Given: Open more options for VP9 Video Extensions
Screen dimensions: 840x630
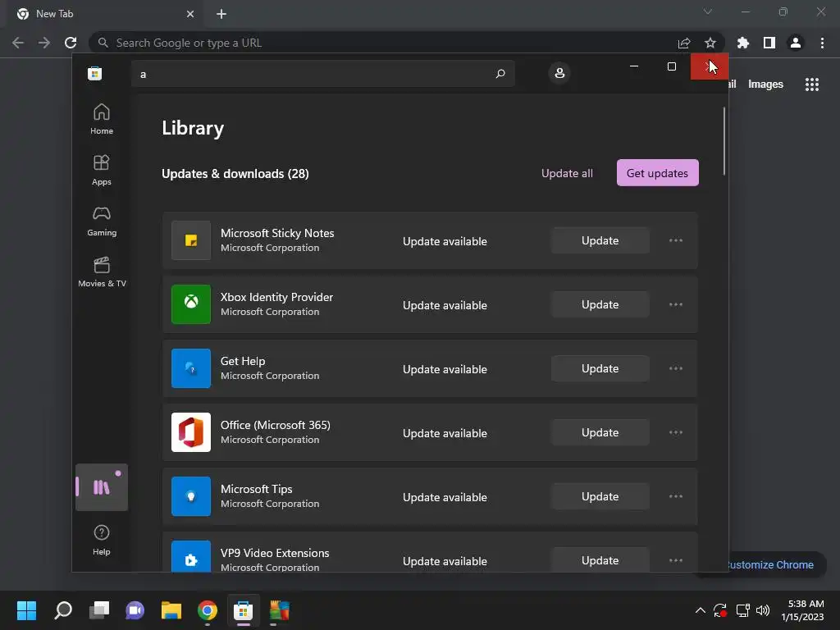Looking at the screenshot, I should (676, 560).
